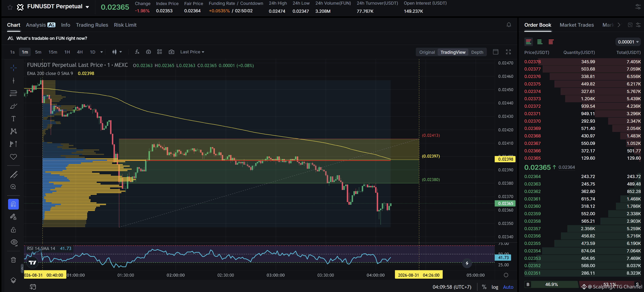Viewport: 644px width, 292px height.
Task: Select the 15m timeframe
Action: [53, 52]
